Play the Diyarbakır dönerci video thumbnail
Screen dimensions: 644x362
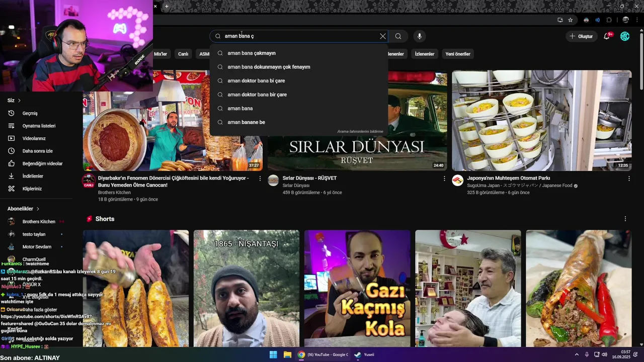point(173,121)
